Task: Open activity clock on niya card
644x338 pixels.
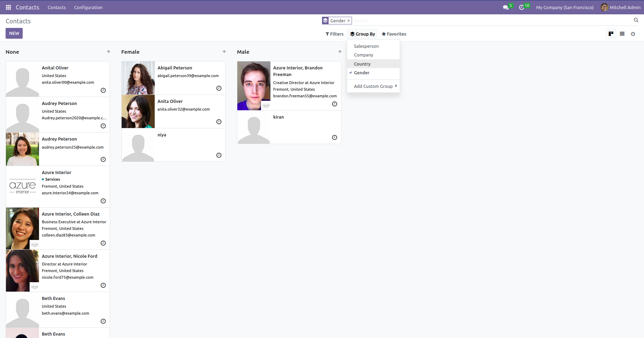Action: [x=219, y=155]
